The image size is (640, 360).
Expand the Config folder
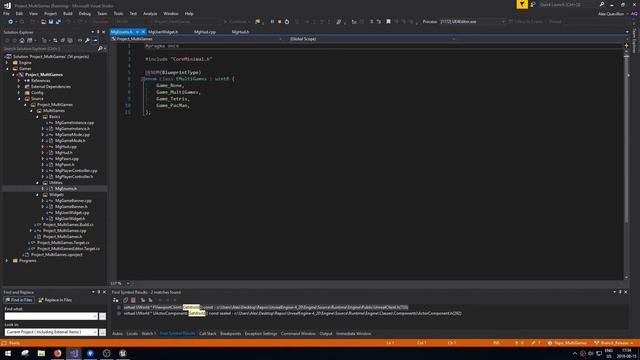[x=19, y=93]
